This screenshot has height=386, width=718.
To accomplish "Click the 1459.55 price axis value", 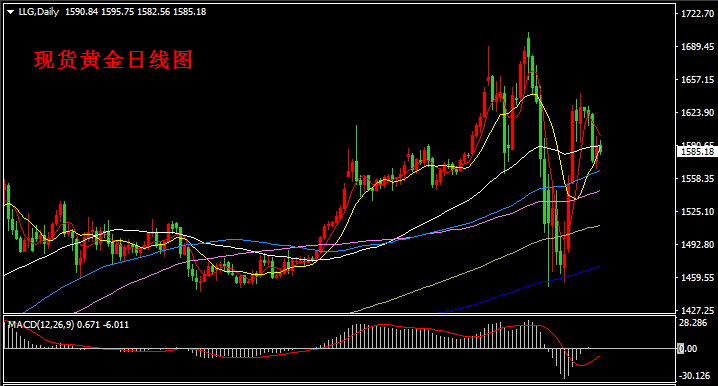I will [x=697, y=277].
